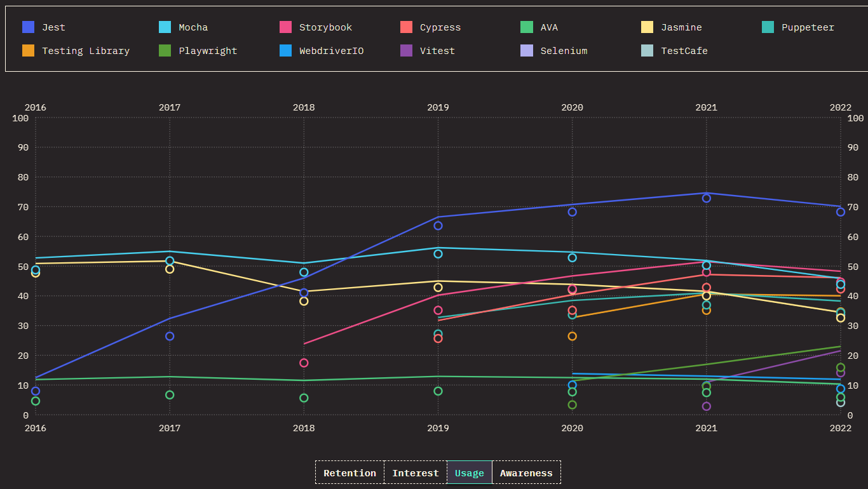
Task: Click the Playwright data point for 2020
Action: click(572, 405)
